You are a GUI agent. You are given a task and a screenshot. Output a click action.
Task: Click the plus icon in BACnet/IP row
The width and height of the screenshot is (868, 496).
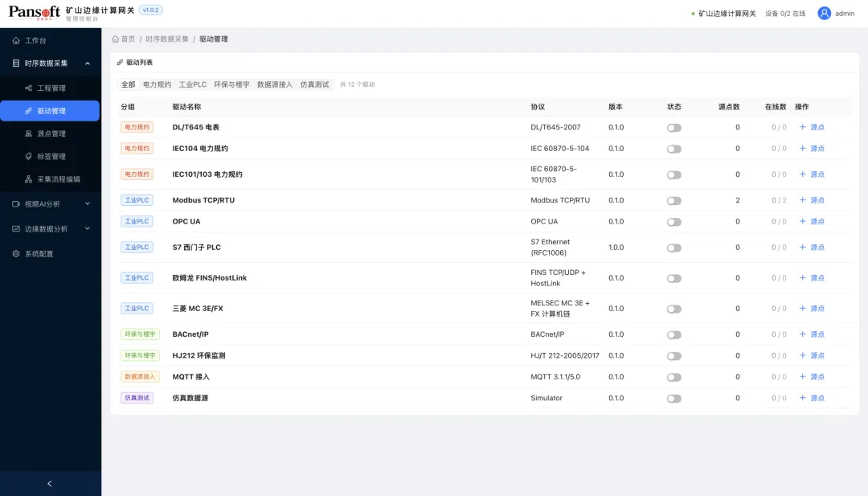[x=803, y=334]
